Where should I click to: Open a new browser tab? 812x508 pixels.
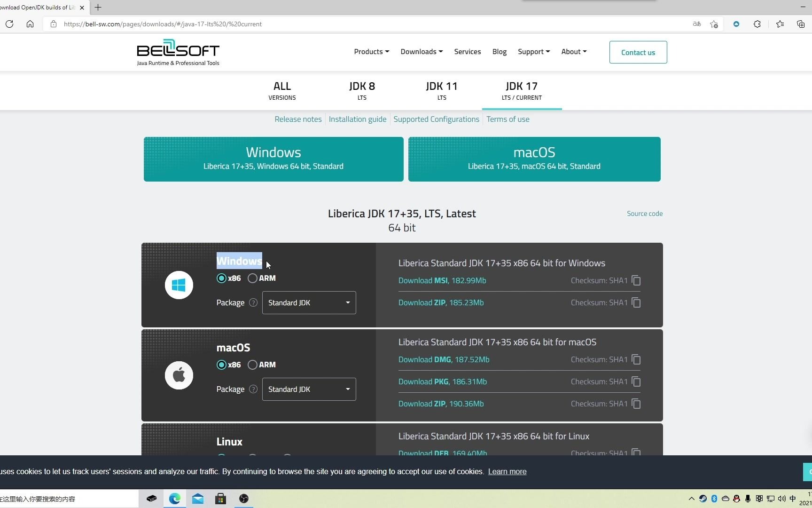pos(98,7)
